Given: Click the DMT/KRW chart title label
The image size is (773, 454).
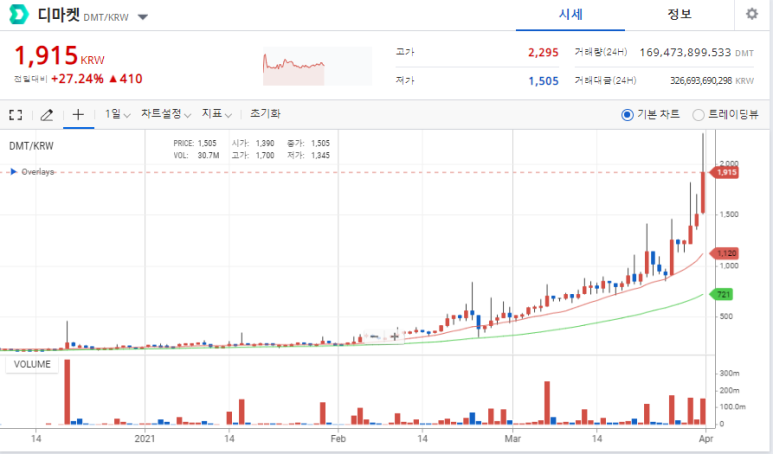Looking at the screenshot, I should (31, 146).
